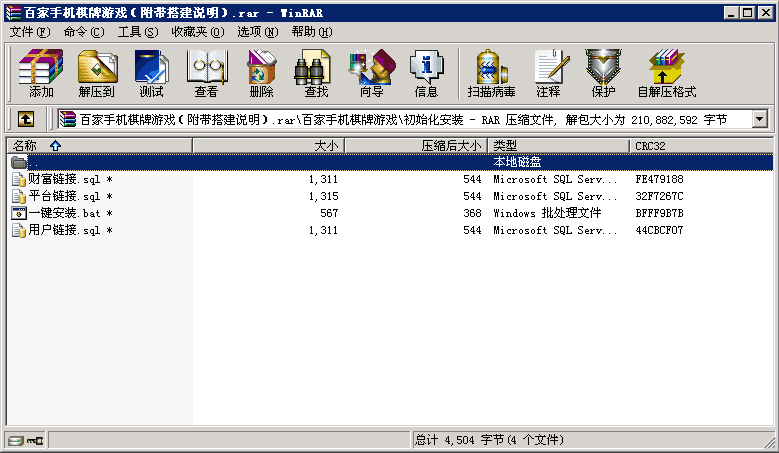Click the 解压到 (Extract To) icon
This screenshot has width=779, height=453.
[x=96, y=74]
